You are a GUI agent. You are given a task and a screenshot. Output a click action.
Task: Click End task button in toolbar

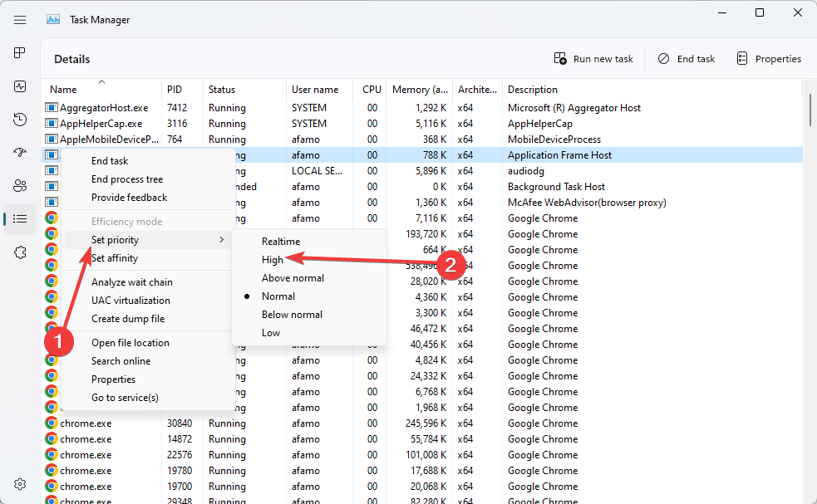[687, 59]
